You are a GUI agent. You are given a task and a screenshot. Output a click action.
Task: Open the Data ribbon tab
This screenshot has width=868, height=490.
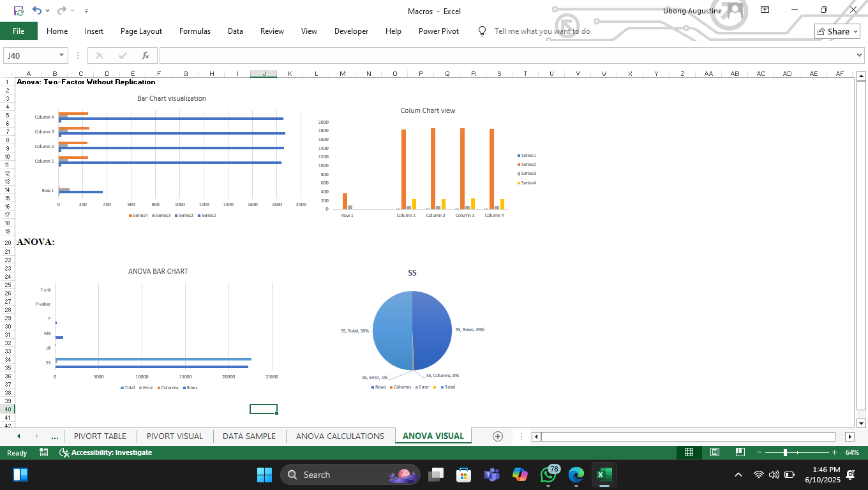[x=236, y=31]
